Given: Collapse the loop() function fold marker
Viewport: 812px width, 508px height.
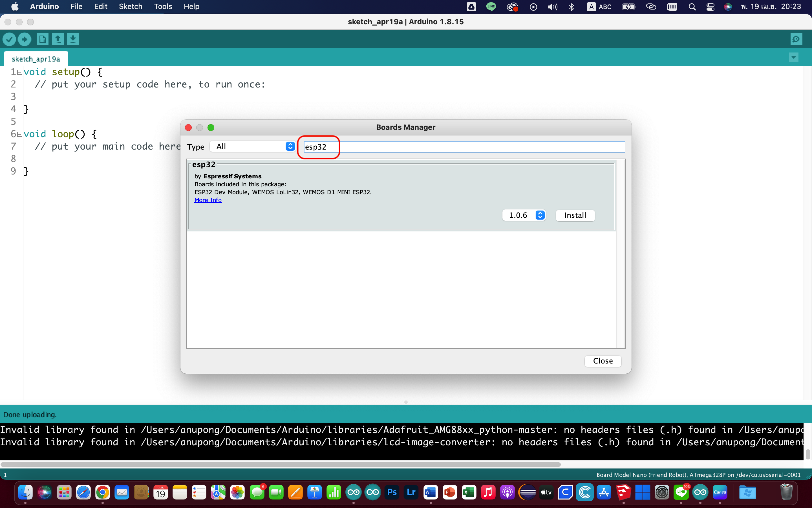Looking at the screenshot, I should 20,134.
